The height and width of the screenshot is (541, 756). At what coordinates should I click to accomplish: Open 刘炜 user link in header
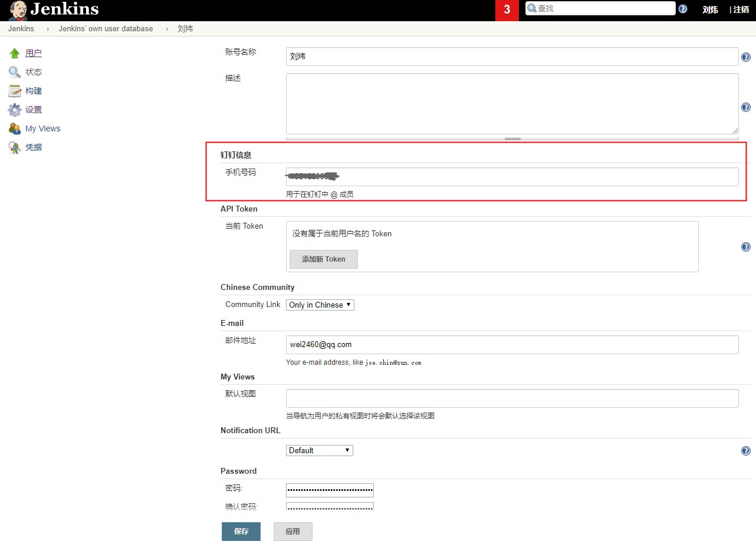point(711,9)
